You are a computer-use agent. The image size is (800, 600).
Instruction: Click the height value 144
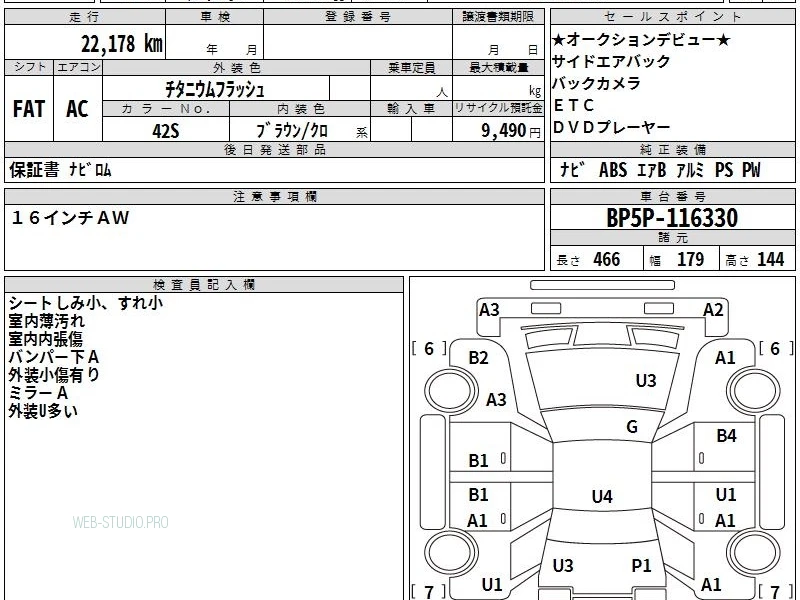770,259
